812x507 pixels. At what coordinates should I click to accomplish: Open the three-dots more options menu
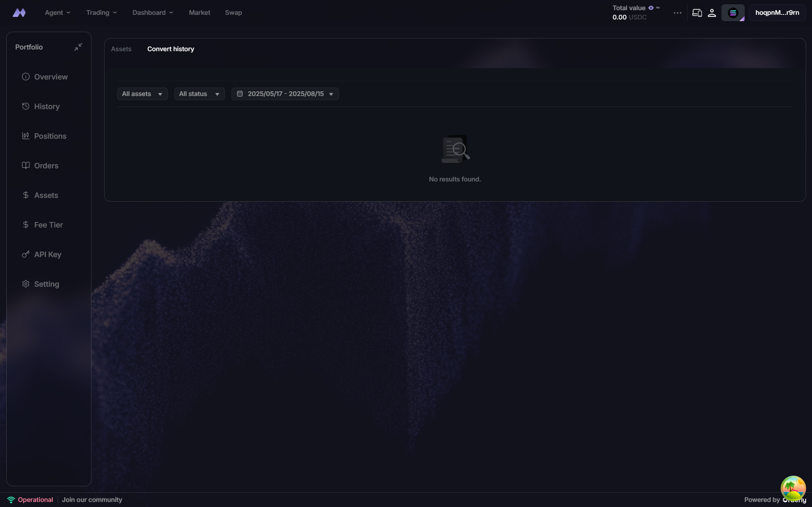[x=677, y=13]
